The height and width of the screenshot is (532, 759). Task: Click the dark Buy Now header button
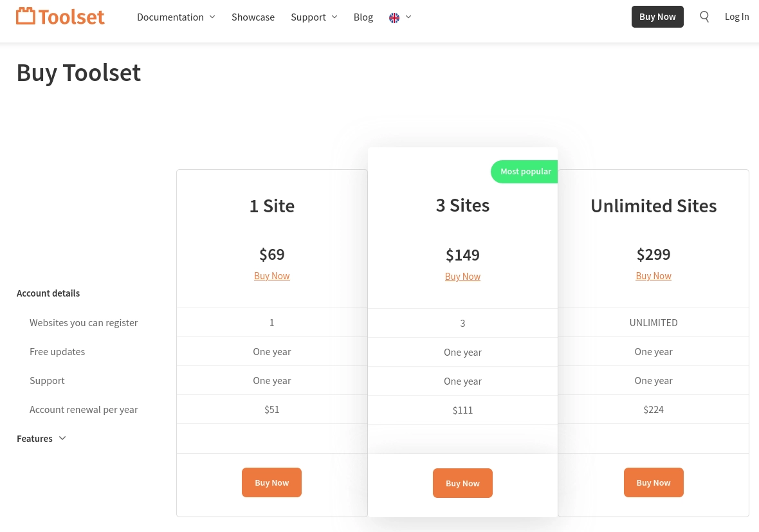(657, 17)
